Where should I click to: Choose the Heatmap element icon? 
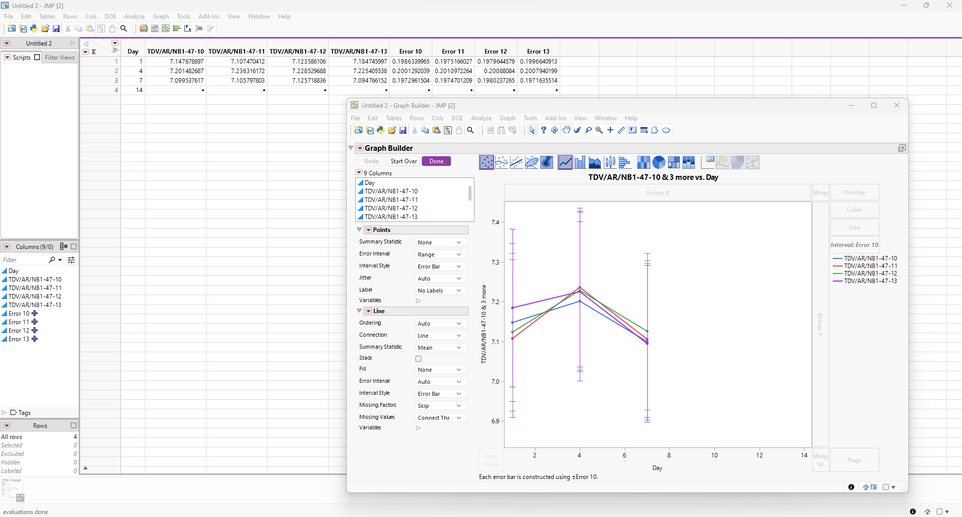(x=643, y=162)
